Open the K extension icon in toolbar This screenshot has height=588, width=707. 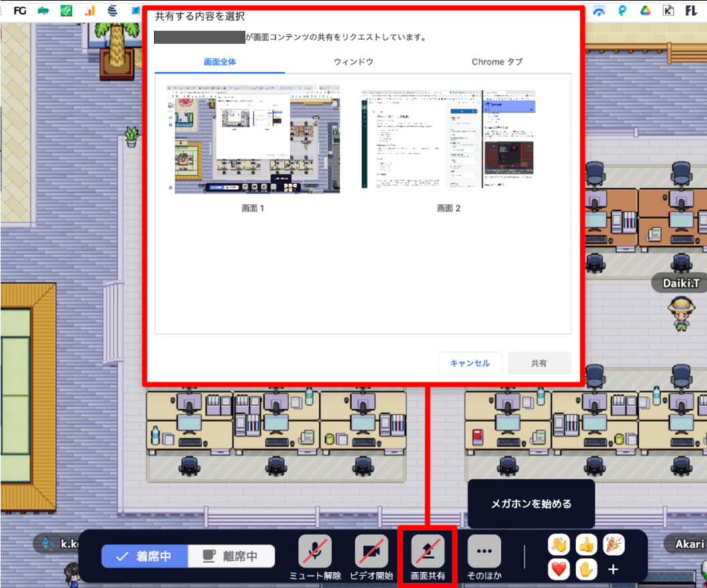click(668, 10)
